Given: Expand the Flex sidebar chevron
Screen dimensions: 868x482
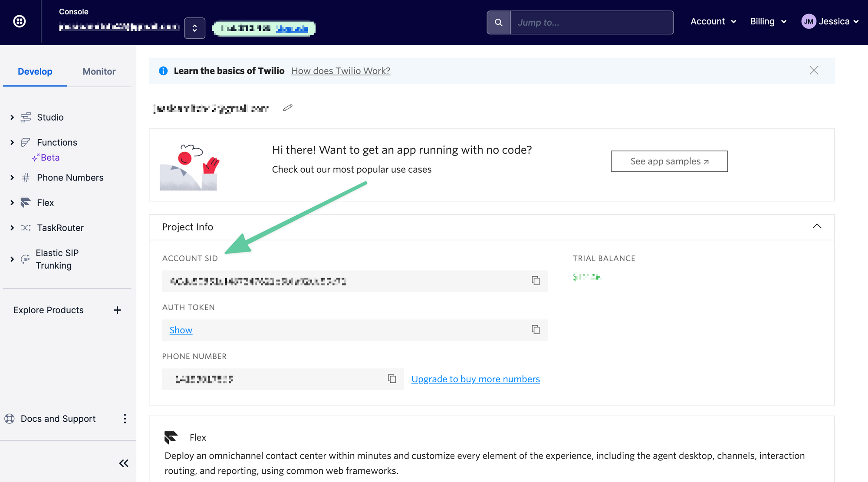Looking at the screenshot, I should pyautogui.click(x=12, y=203).
